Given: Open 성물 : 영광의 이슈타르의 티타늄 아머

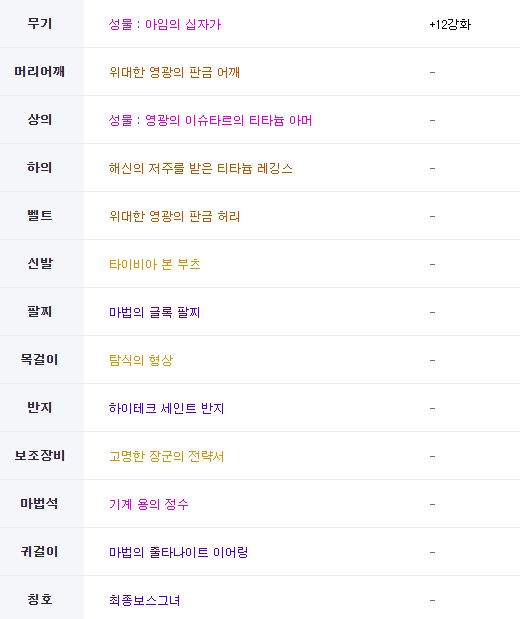Looking at the screenshot, I should click(210, 120).
